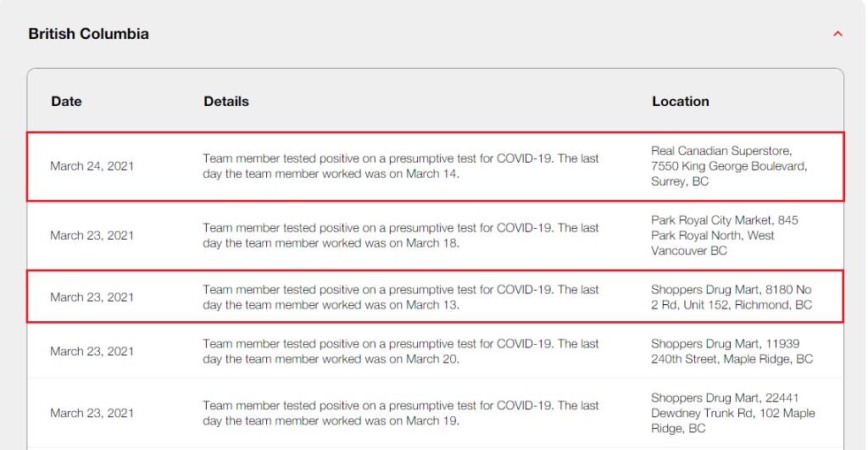This screenshot has height=450, width=868.
Task: Click date cell of 240th Street row
Action: pyautogui.click(x=92, y=352)
